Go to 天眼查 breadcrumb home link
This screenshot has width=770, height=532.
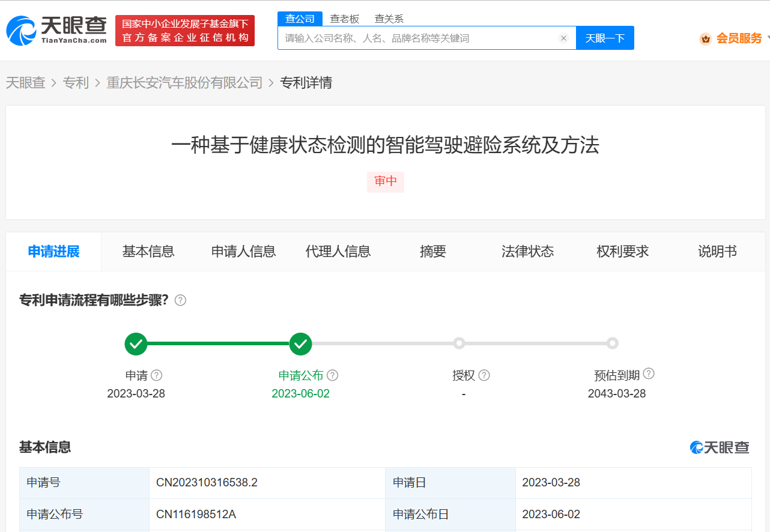26,83
